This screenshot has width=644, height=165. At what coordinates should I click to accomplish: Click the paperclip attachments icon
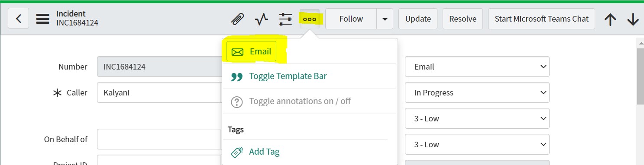coord(237,19)
